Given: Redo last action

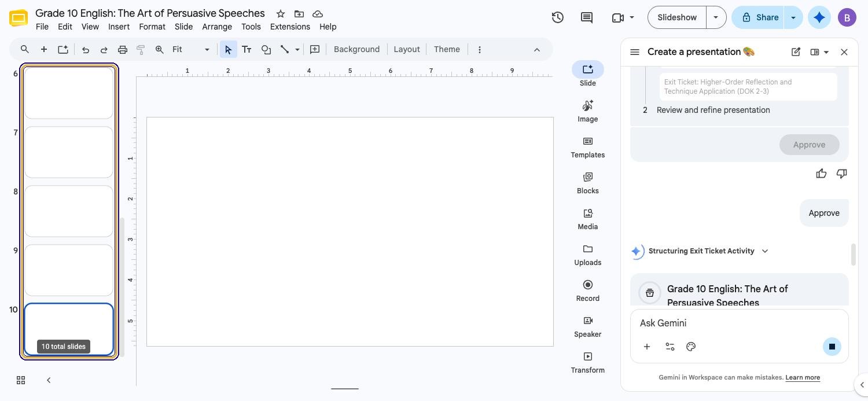Looking at the screenshot, I should [104, 49].
